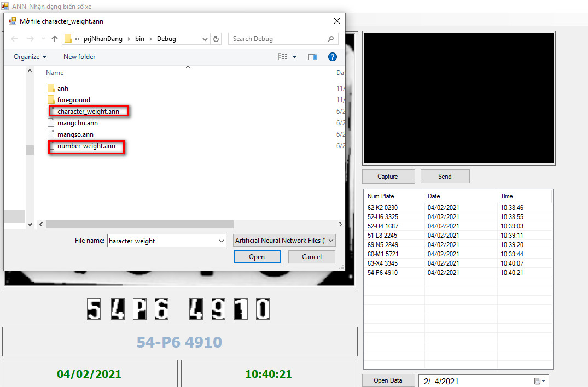Click prjNhanDang in the address path
This screenshot has height=387, width=588.
point(103,39)
